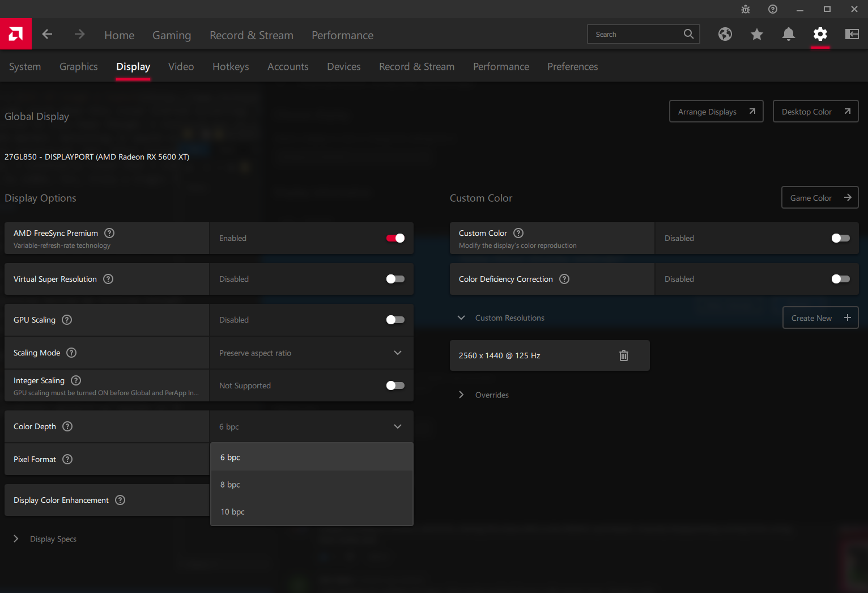Screen dimensions: 868x593
Task: Click the search magnifier icon
Action: click(x=688, y=34)
